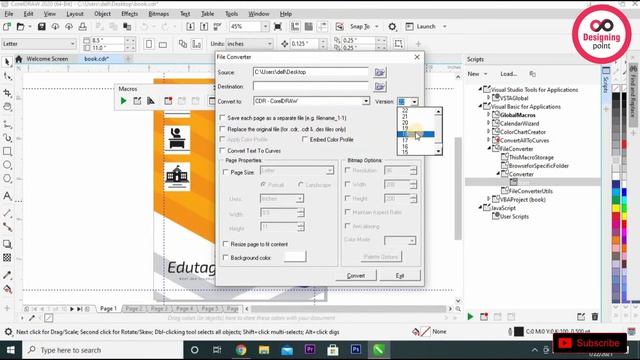Screen dimensions: 640x360
Task: Select the Freehand tool
Action: pyautogui.click(x=7, y=124)
